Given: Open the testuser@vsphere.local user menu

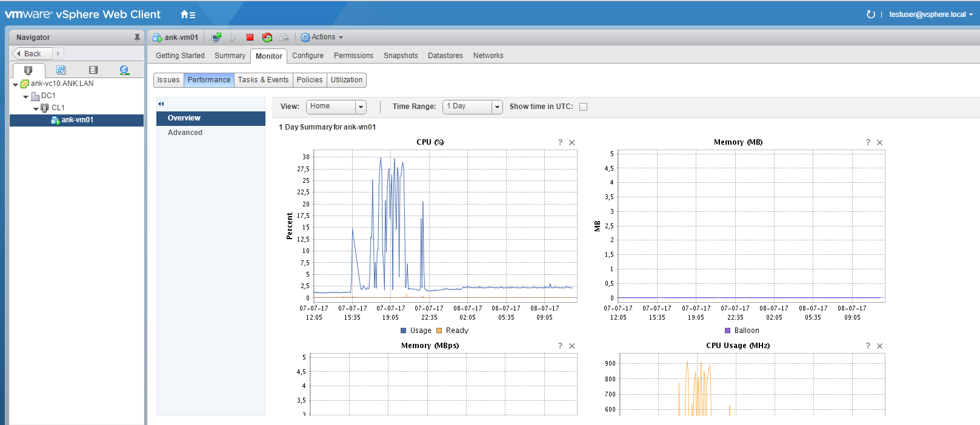Looking at the screenshot, I should point(931,14).
